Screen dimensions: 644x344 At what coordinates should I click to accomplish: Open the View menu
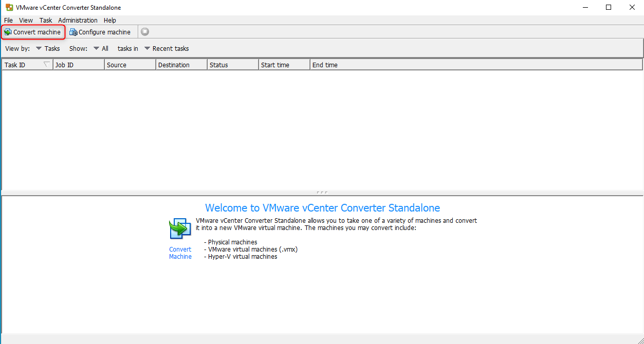pos(26,20)
